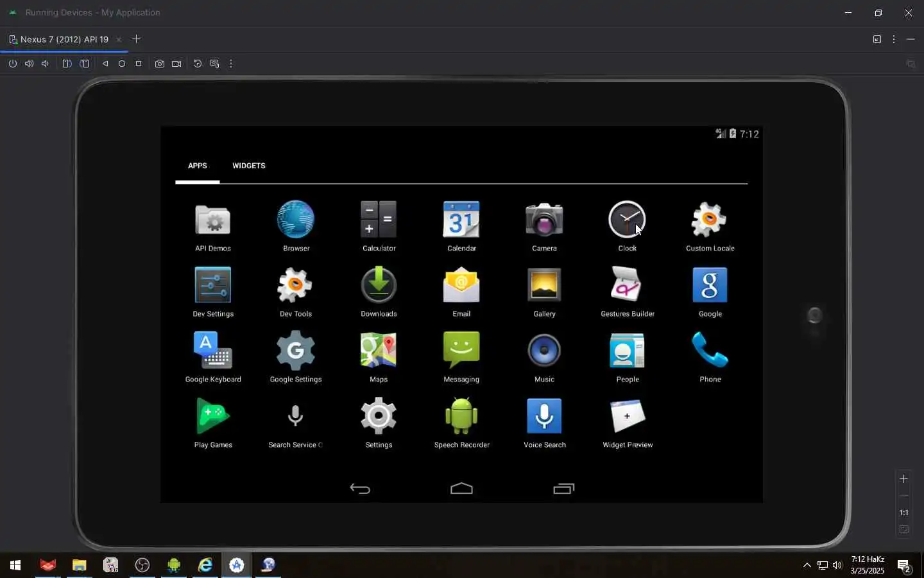924x578 pixels.
Task: Open the Calendar app
Action: (461, 227)
